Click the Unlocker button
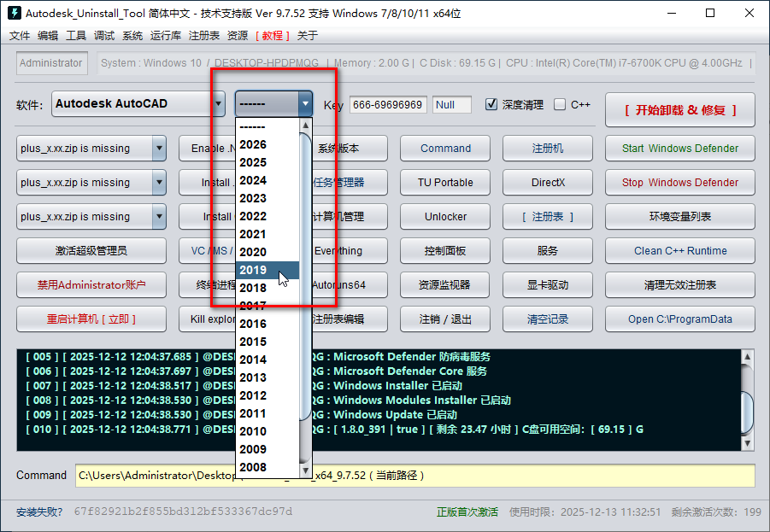770x532 pixels. click(445, 216)
